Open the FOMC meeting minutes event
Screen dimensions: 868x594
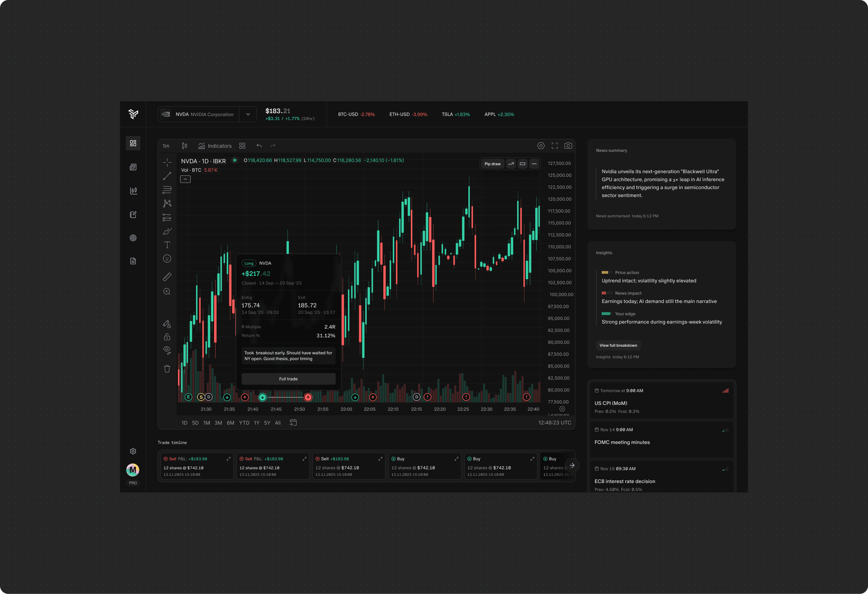click(x=661, y=439)
